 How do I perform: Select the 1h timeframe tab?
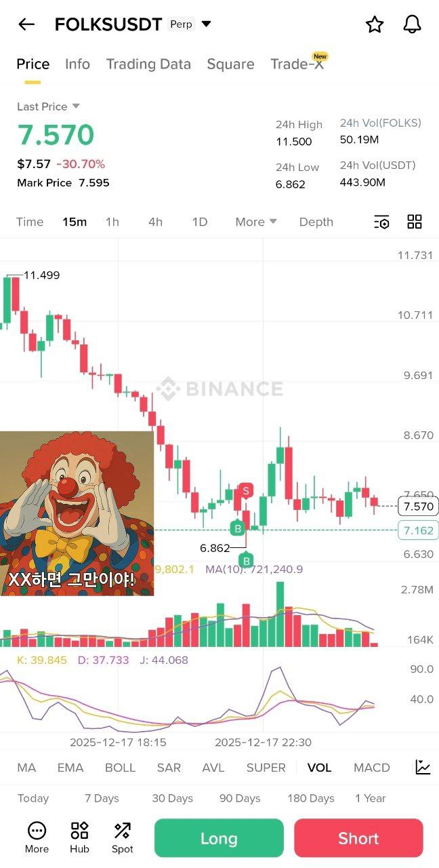[112, 222]
